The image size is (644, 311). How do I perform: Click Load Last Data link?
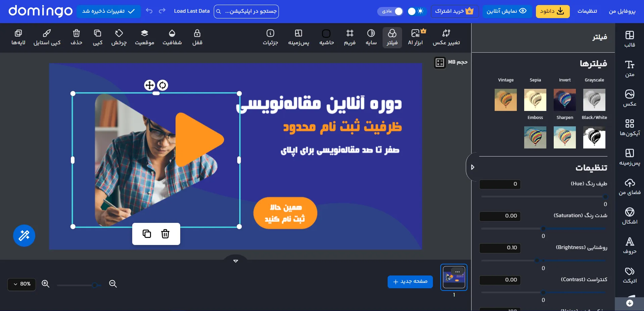[192, 11]
